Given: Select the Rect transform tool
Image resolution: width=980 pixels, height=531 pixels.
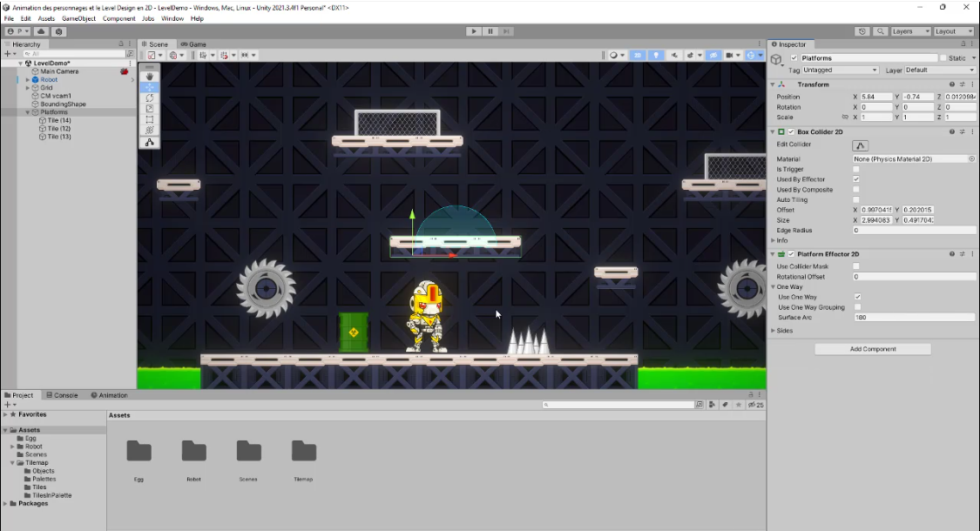Looking at the screenshot, I should point(149,120).
